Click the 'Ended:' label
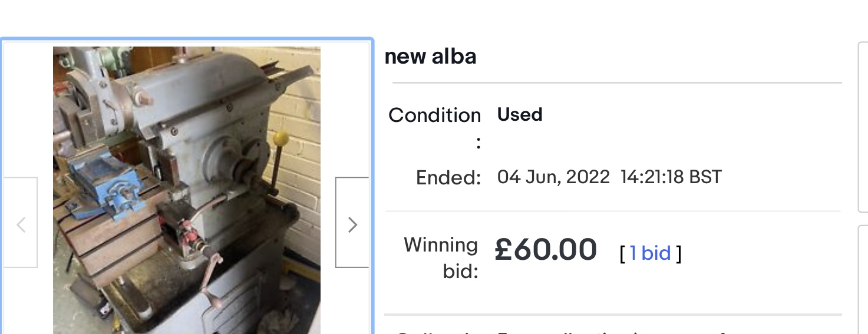The width and height of the screenshot is (868, 334). click(448, 177)
